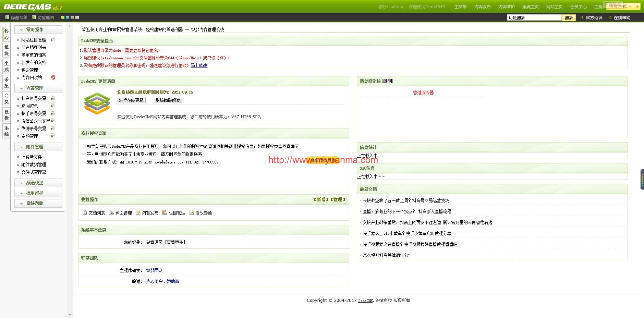Switch to the gray skin color swatch

[77, 17]
